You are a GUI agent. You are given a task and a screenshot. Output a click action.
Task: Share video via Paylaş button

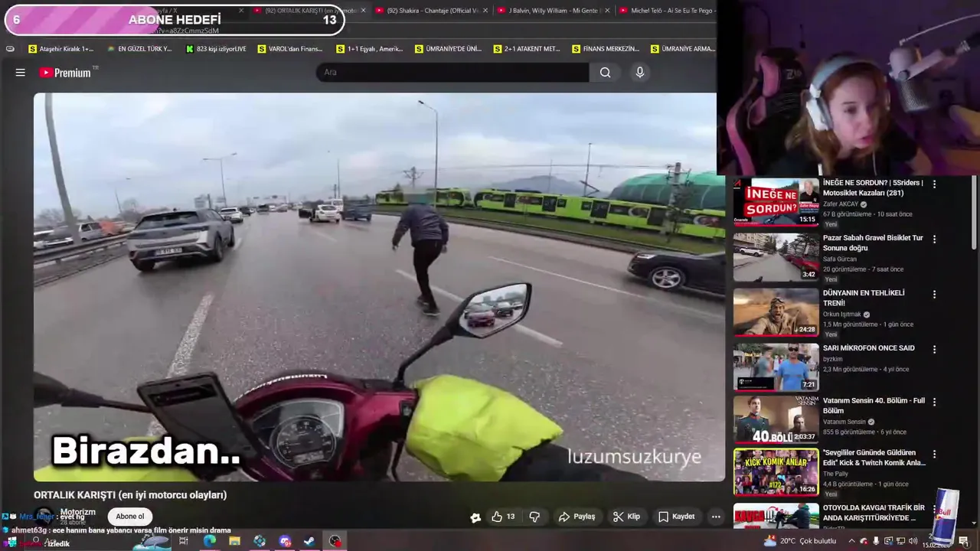(577, 517)
